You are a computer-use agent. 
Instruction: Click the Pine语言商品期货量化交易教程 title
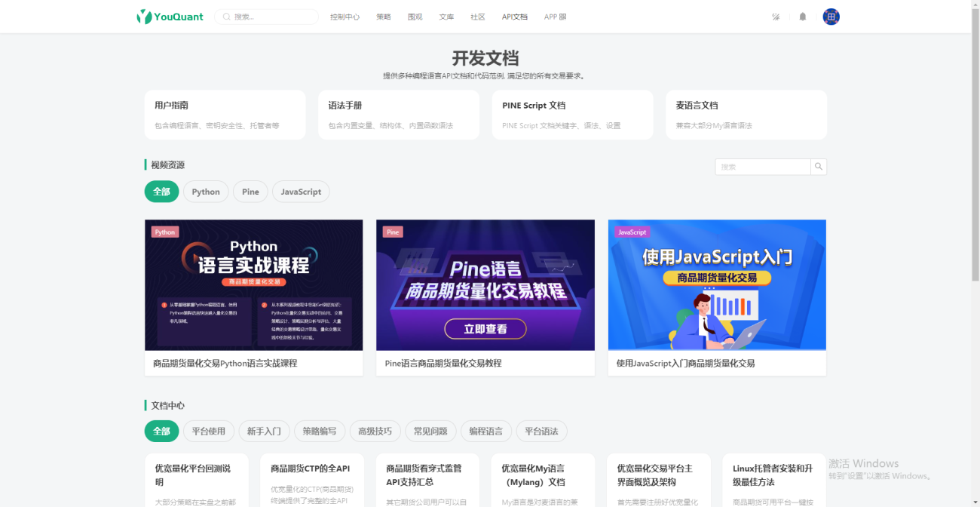tap(443, 363)
